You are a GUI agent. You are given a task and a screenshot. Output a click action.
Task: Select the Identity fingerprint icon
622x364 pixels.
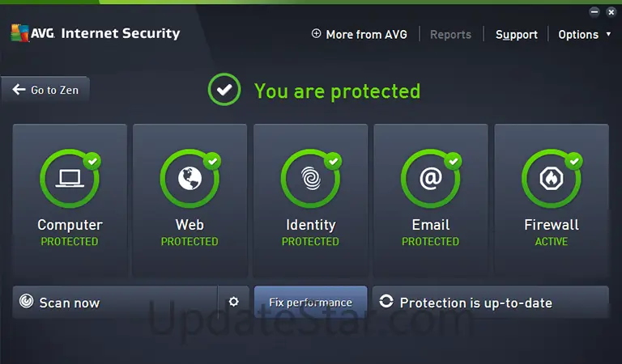[x=310, y=179]
